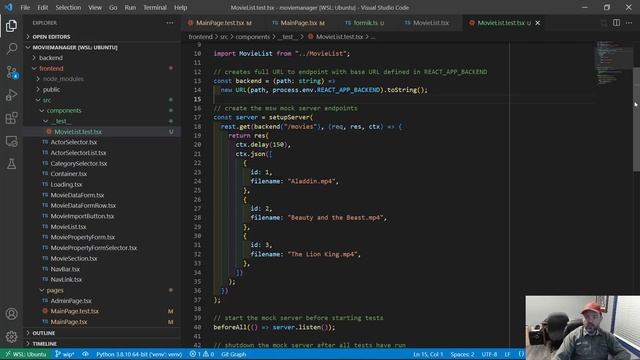The image size is (640, 360).
Task: Click LF end of line selector
Action: 507,354
